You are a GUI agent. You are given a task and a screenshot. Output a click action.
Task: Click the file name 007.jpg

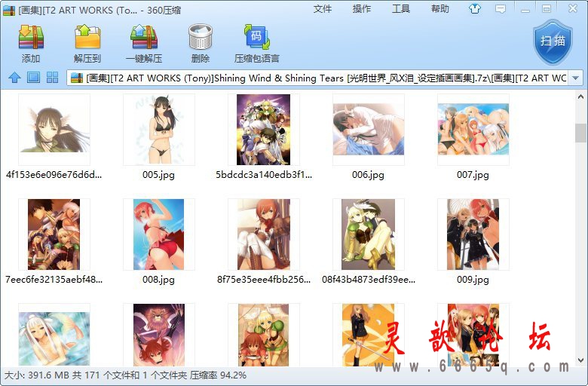pos(473,175)
